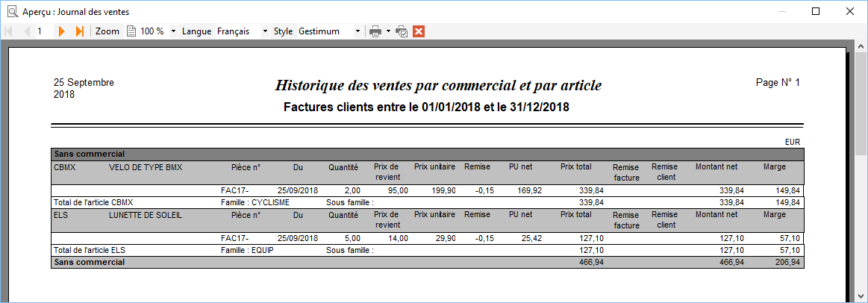Open the Langue Français dropdown
This screenshot has height=303, width=868.
tap(265, 31)
